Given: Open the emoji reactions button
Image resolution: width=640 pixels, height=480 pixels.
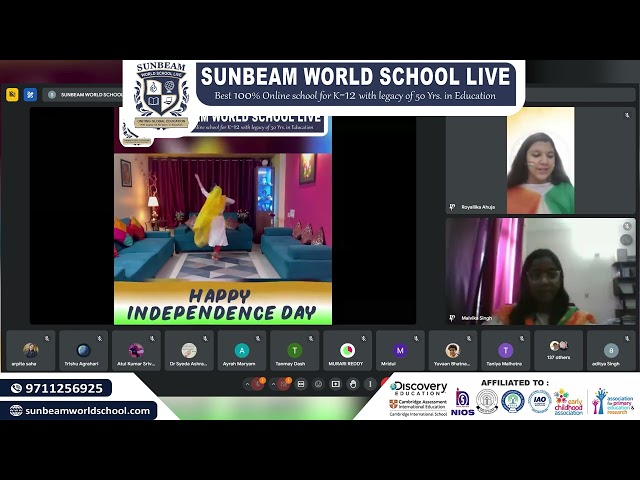Looking at the screenshot, I should [318, 384].
